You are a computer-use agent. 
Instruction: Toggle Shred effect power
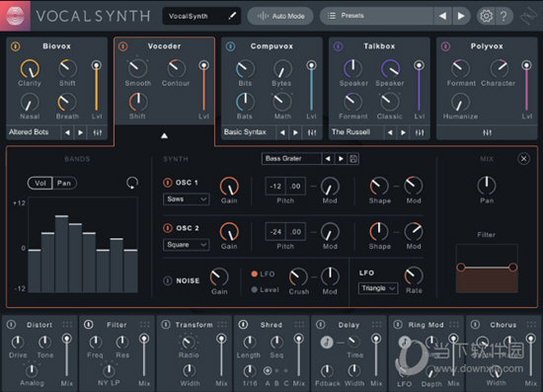pyautogui.click(x=243, y=325)
